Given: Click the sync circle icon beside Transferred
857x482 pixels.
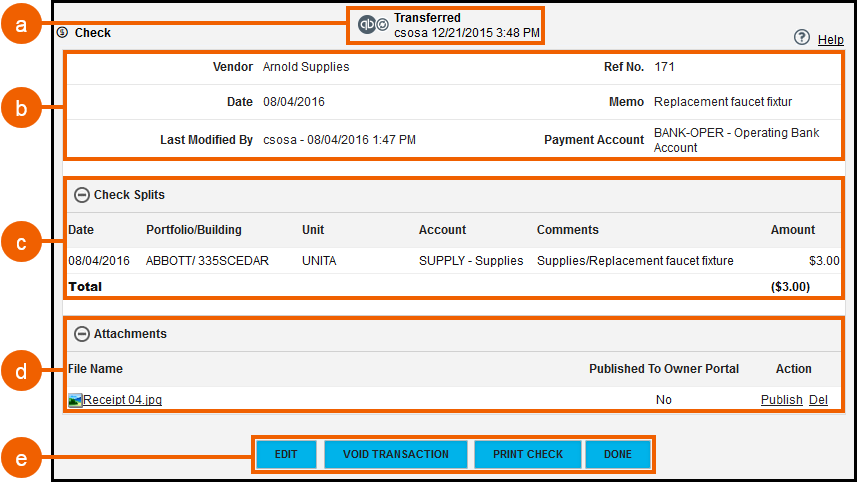Looking at the screenshot, I should [383, 25].
